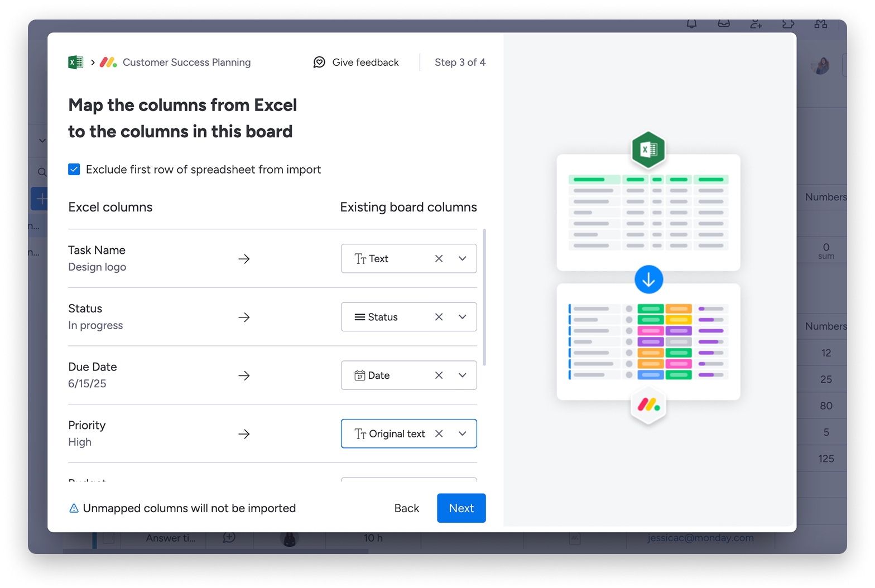Click the monday logo hexagon in illustration

tap(648, 405)
